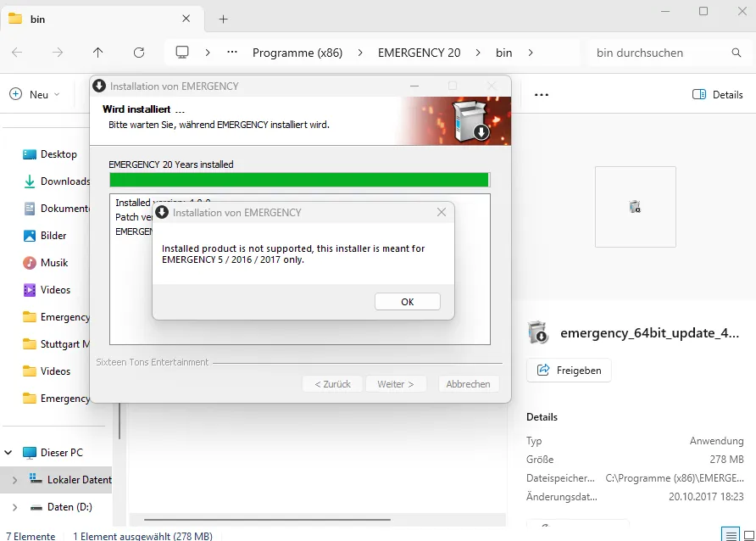Click the installer file thumbnail preview

coord(635,206)
